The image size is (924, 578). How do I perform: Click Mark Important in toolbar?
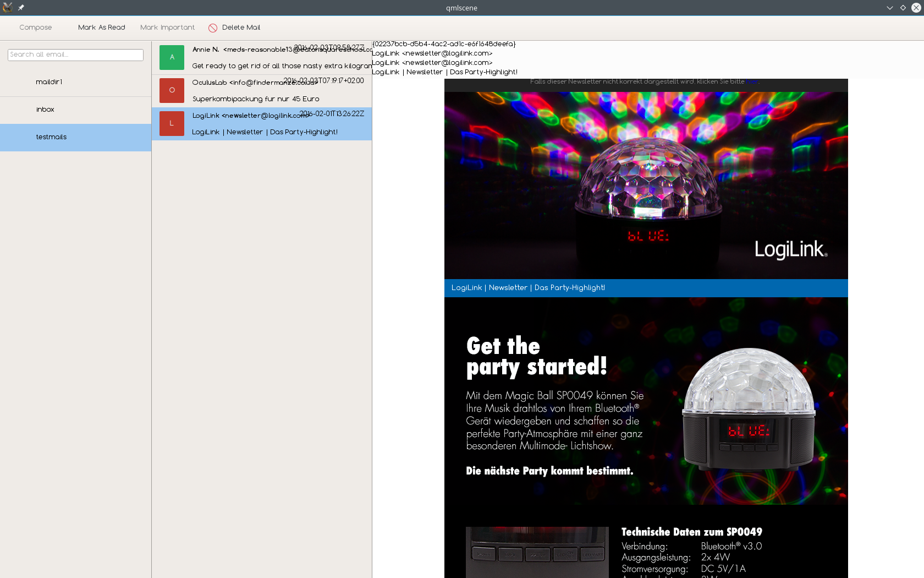click(x=167, y=28)
